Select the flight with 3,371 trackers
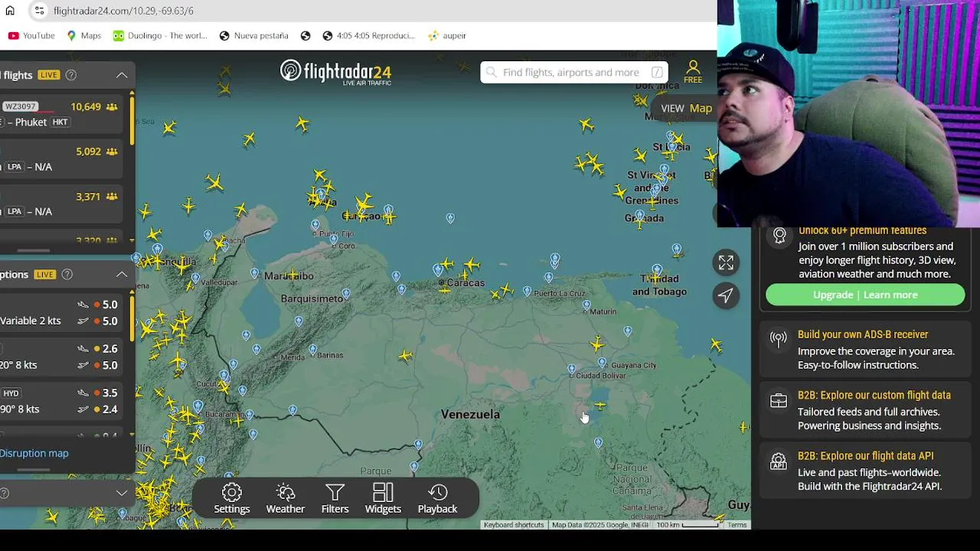 61,204
